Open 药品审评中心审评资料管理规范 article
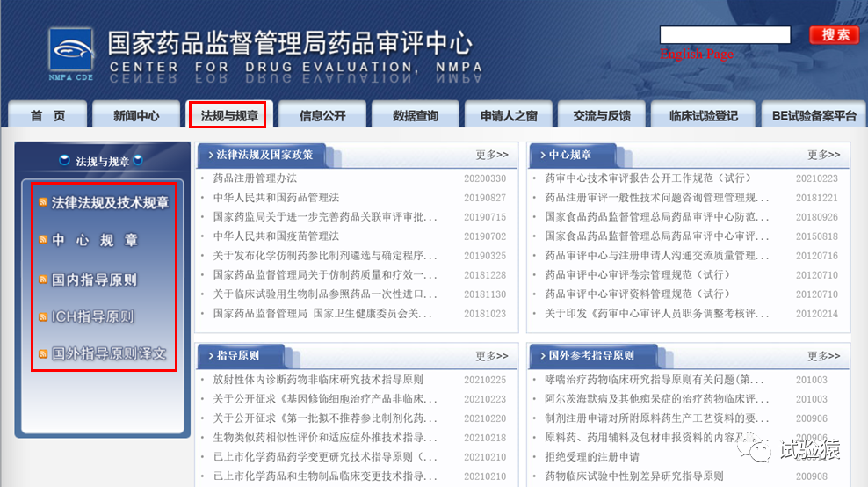868x487 pixels. 637,294
